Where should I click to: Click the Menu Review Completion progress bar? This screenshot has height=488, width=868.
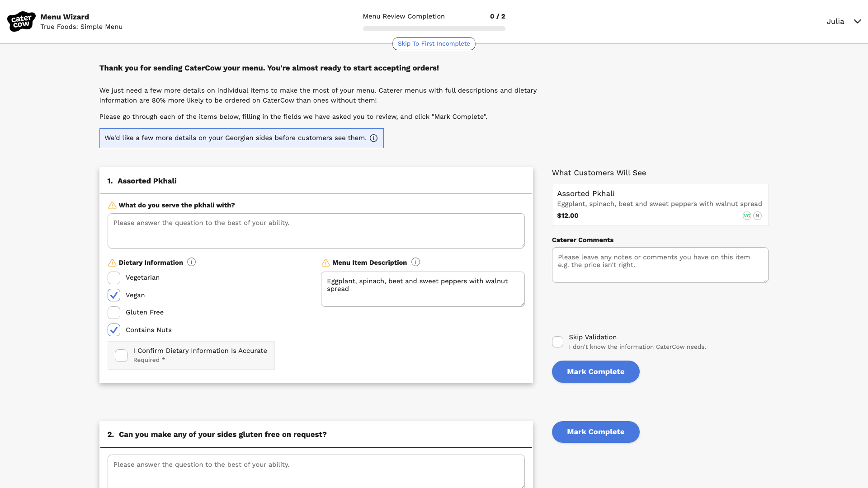434,29
